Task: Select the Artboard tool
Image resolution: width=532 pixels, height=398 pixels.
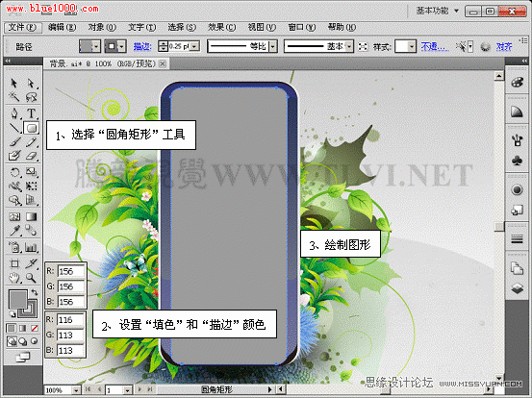Action: [x=13, y=263]
